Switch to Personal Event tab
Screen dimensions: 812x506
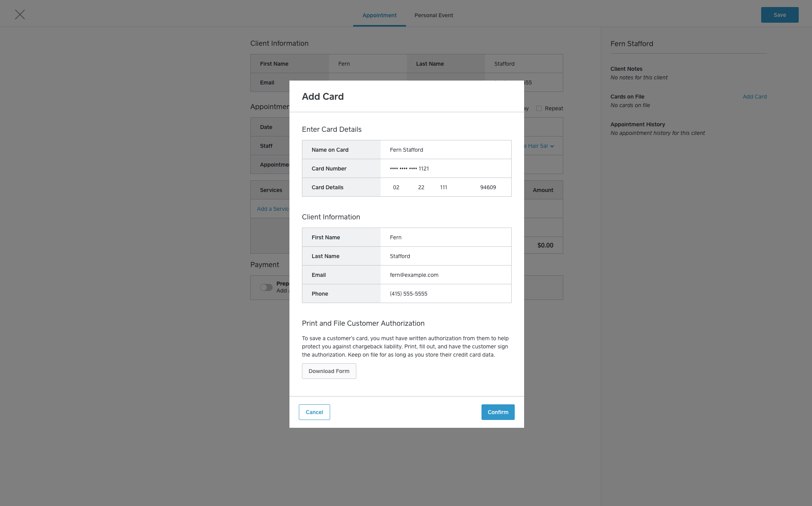[434, 14]
